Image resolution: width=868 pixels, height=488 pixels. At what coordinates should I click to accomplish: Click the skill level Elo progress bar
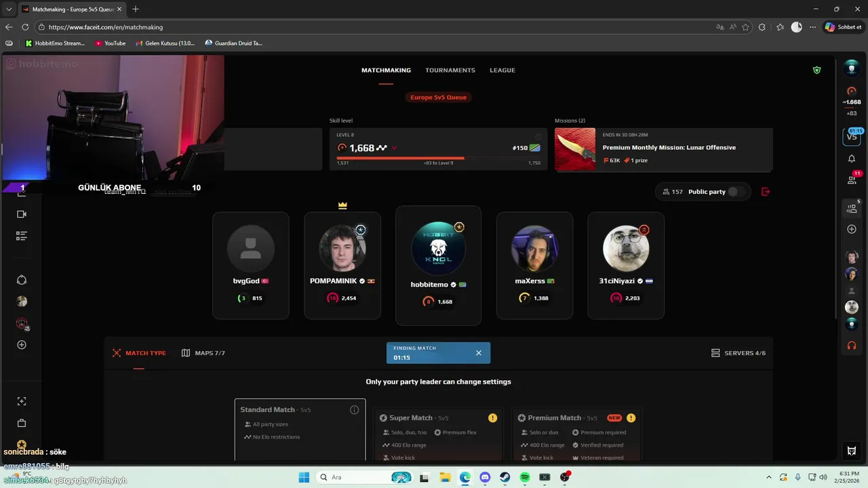click(438, 158)
